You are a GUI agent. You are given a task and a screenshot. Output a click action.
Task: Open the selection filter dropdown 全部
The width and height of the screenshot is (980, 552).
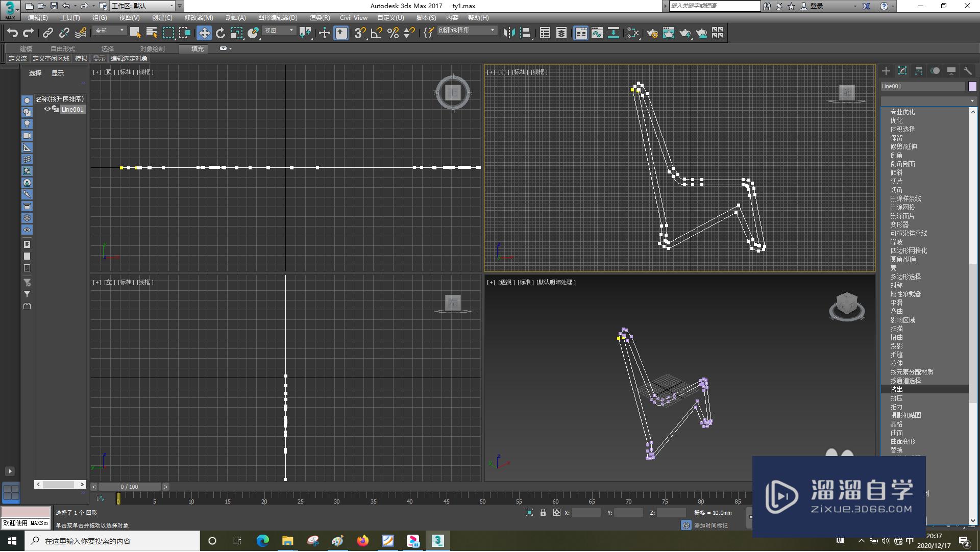(110, 31)
